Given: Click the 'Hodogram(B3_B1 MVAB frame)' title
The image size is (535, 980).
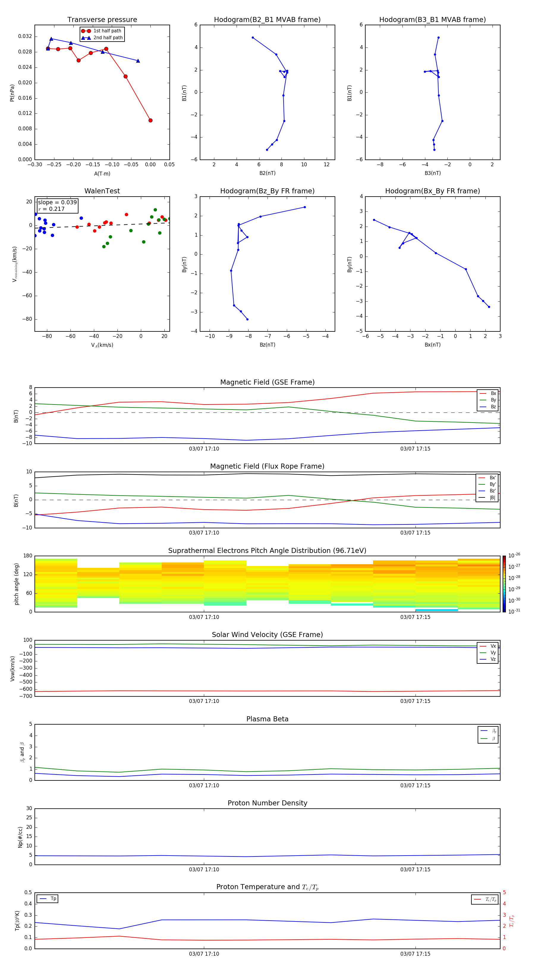Looking at the screenshot, I should [432, 20].
